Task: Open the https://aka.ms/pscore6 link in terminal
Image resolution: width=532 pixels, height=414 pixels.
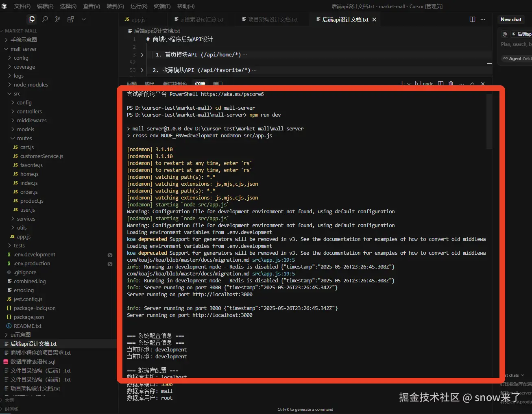Action: pyautogui.click(x=232, y=94)
